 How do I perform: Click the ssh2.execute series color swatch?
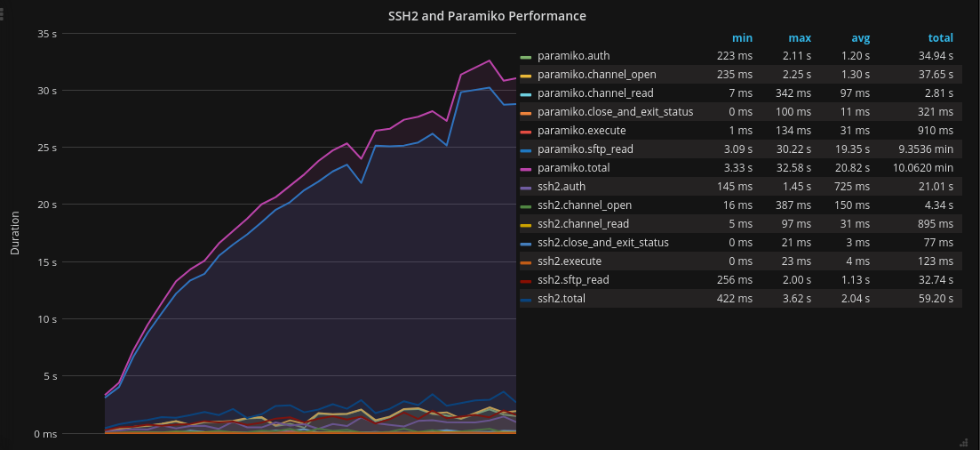pyautogui.click(x=526, y=262)
